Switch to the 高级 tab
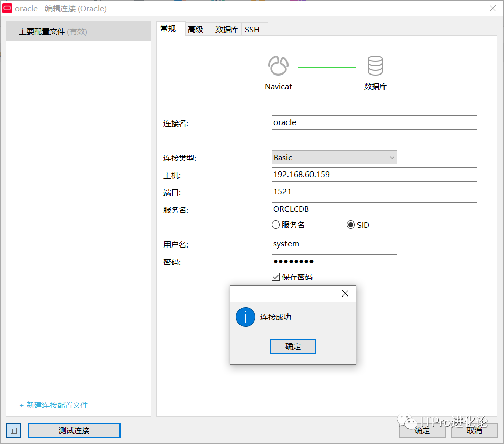 [x=196, y=29]
